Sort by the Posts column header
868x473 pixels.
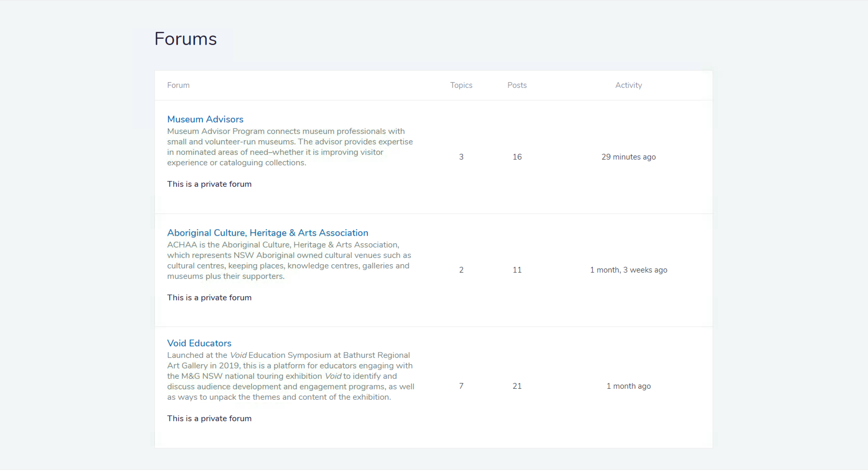point(517,85)
